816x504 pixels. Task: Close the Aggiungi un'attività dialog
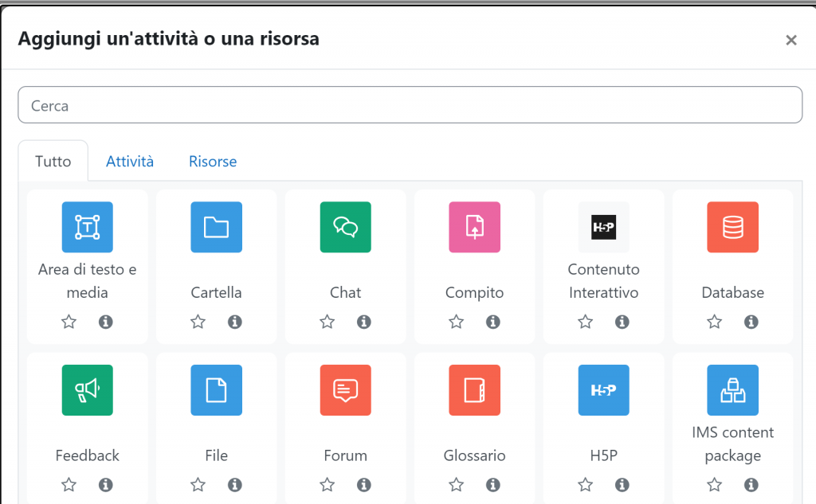pos(791,40)
